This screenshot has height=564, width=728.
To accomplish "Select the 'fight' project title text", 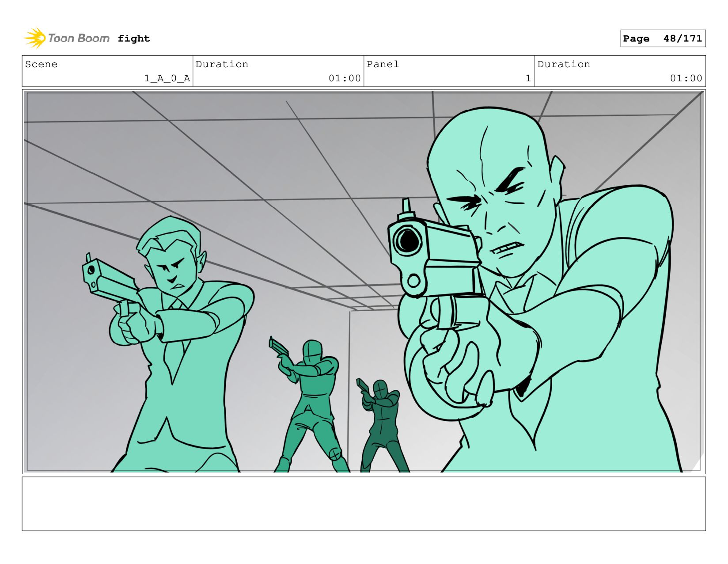I will tap(134, 38).
